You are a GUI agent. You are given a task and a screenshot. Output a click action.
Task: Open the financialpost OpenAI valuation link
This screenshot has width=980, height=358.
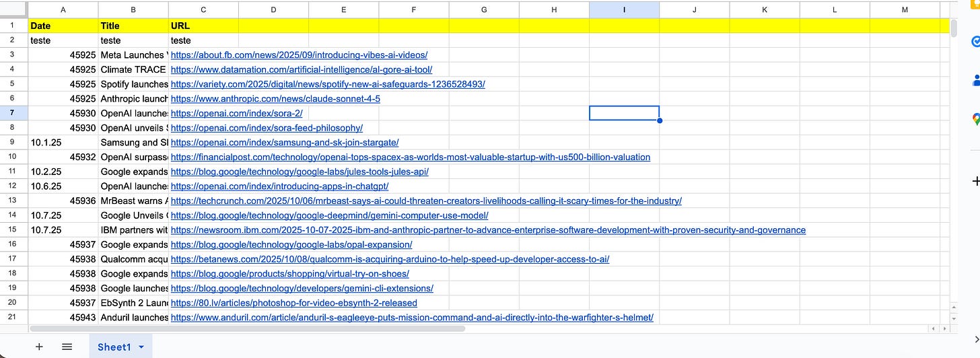(411, 157)
